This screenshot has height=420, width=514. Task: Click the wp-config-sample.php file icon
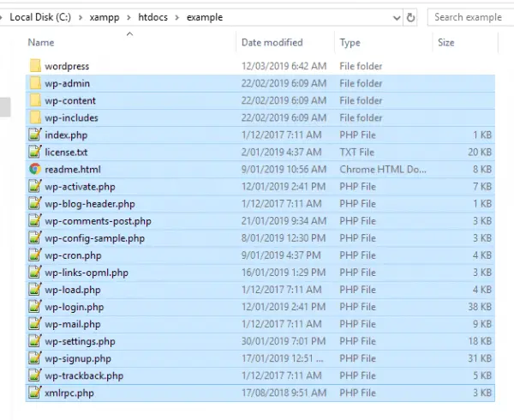(x=35, y=238)
